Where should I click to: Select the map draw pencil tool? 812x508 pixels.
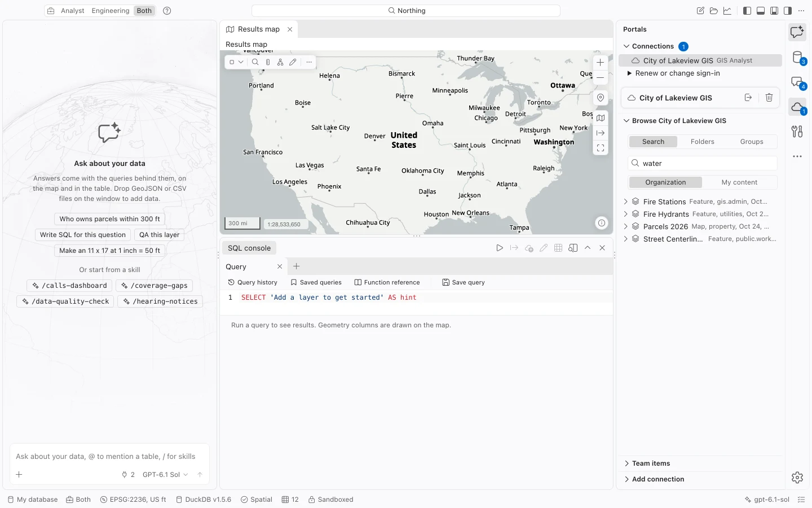(293, 62)
